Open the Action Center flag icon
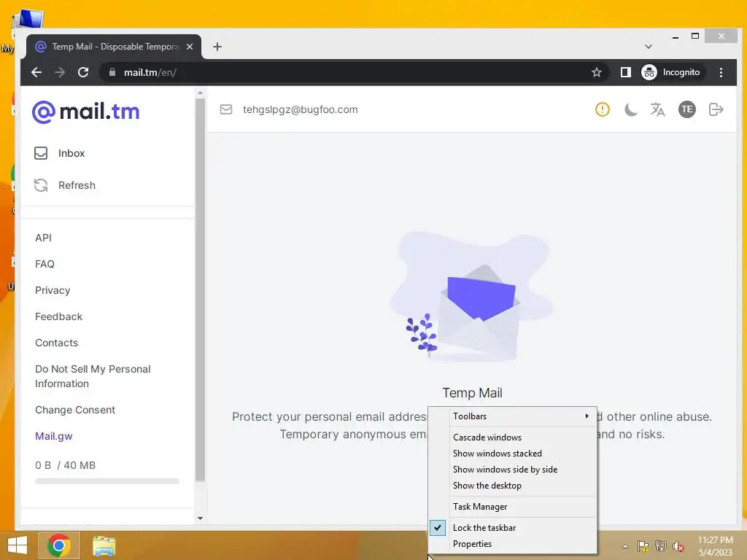The width and height of the screenshot is (747, 560). pos(643,546)
